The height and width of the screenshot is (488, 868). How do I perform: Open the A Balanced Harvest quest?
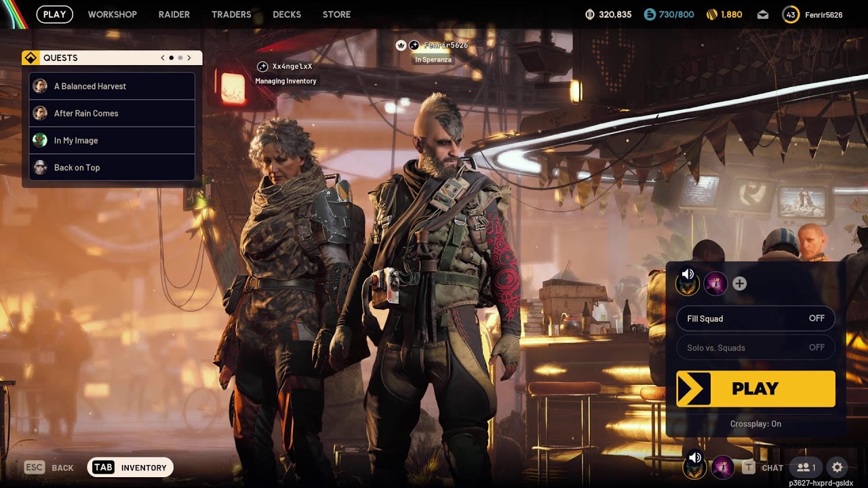pyautogui.click(x=112, y=86)
